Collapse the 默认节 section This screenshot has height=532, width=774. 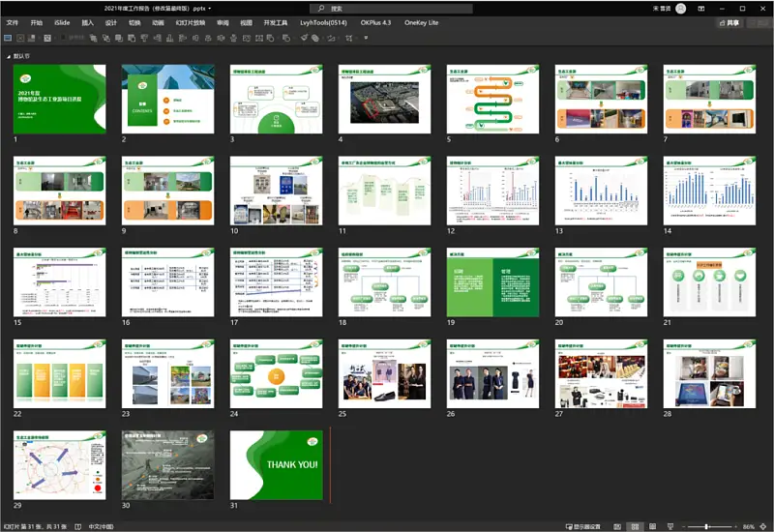tap(9, 56)
